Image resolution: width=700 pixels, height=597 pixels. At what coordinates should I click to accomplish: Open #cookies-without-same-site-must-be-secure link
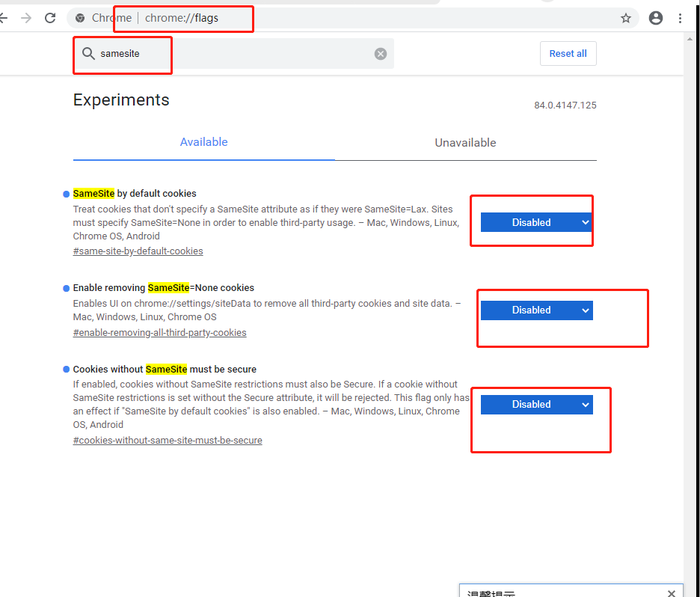pyautogui.click(x=168, y=441)
